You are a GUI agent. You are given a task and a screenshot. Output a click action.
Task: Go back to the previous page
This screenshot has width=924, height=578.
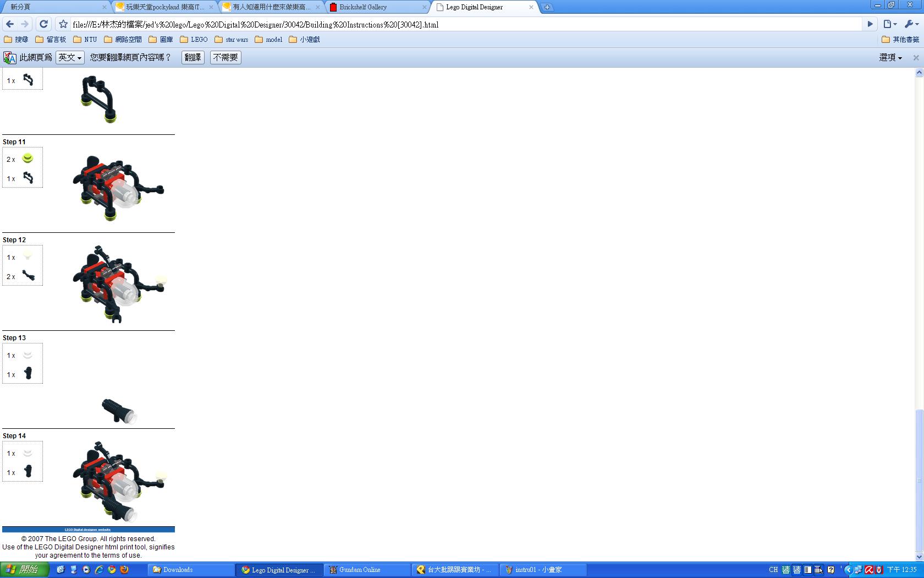9,24
